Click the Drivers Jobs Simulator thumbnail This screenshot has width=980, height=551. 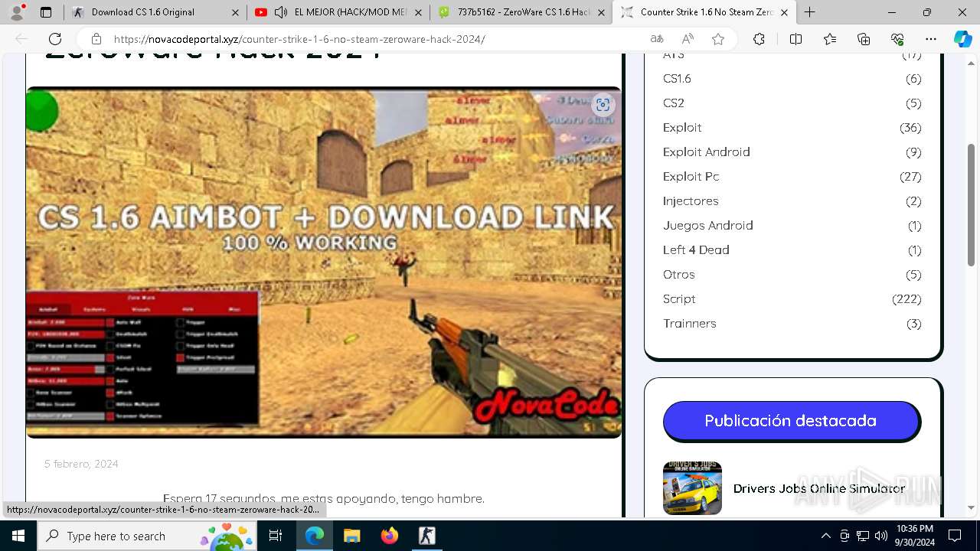click(692, 488)
